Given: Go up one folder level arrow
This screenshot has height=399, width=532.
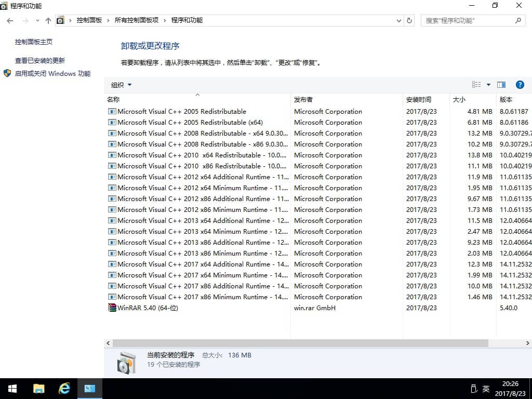Looking at the screenshot, I should (48, 21).
